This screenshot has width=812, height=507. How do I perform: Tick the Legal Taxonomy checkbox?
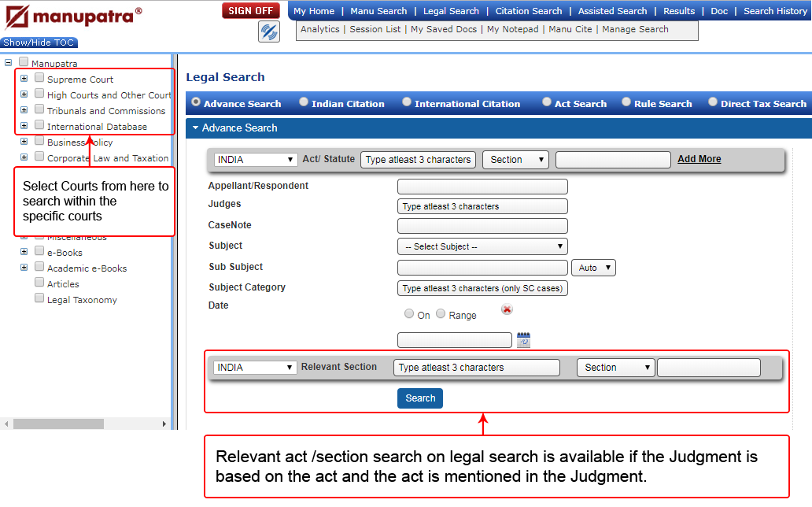(x=39, y=299)
